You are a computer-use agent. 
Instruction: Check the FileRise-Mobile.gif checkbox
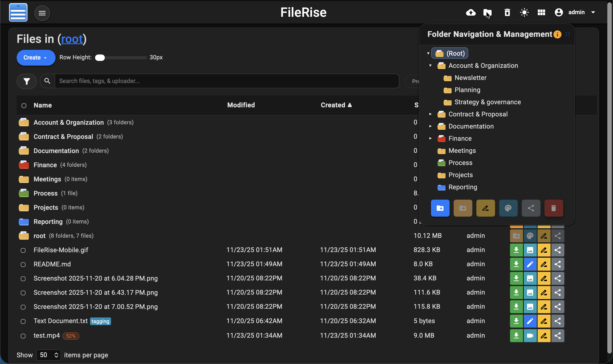pos(23,250)
